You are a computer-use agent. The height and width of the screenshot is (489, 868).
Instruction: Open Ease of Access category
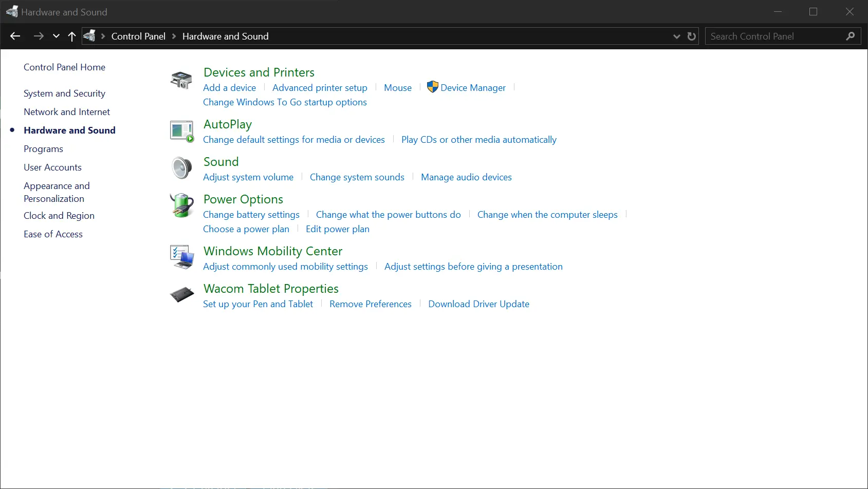coord(53,234)
